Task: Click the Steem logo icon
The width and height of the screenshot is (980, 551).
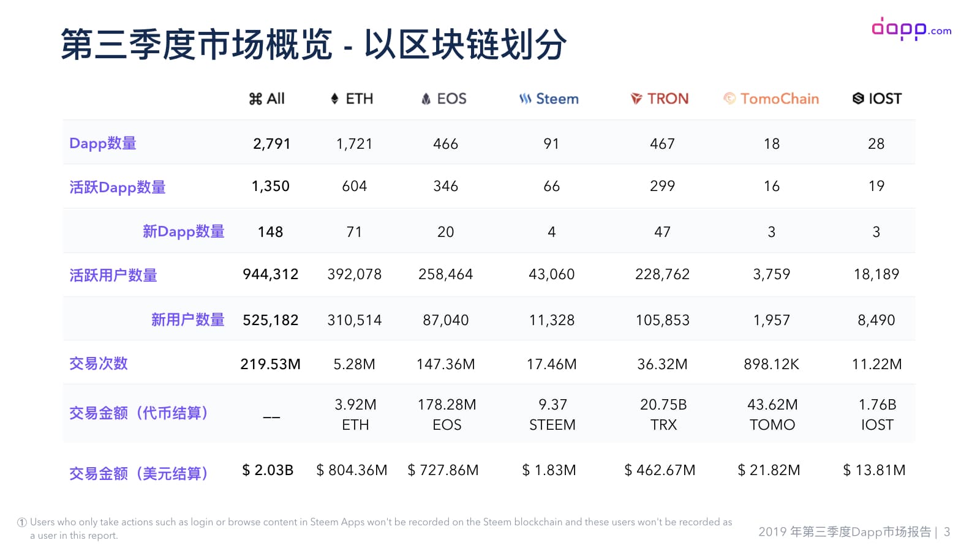Action: pos(526,99)
